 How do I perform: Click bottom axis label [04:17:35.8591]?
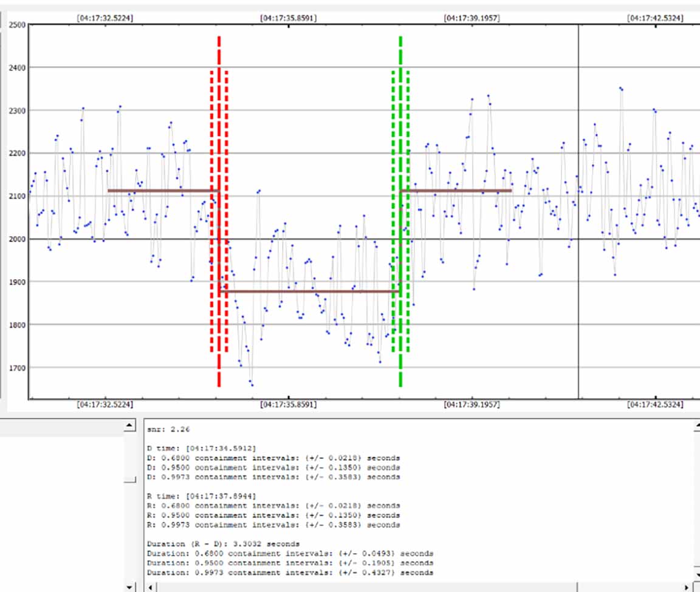(x=289, y=404)
